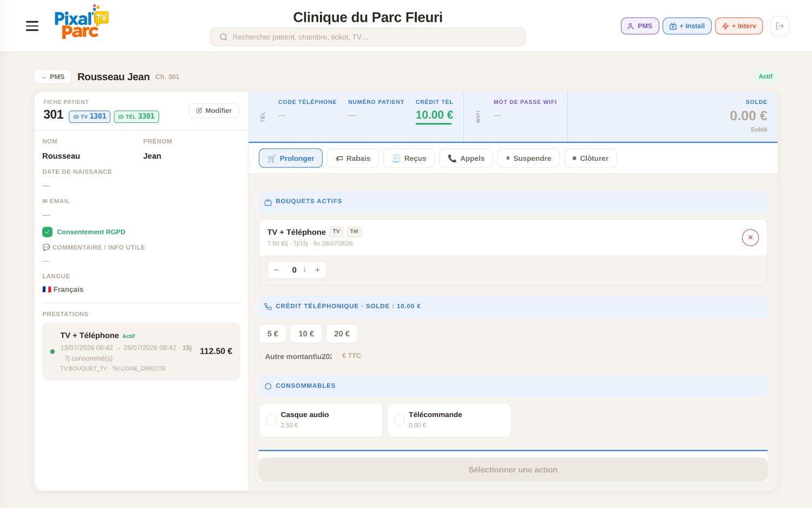812x508 pixels.
Task: Click the email envelope icon
Action: 45,201
